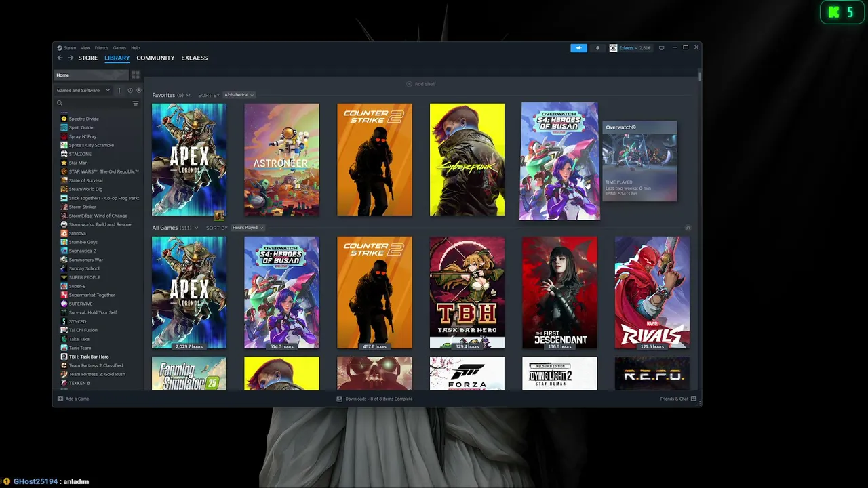Select SteamWorld Dig in the list

click(x=85, y=189)
